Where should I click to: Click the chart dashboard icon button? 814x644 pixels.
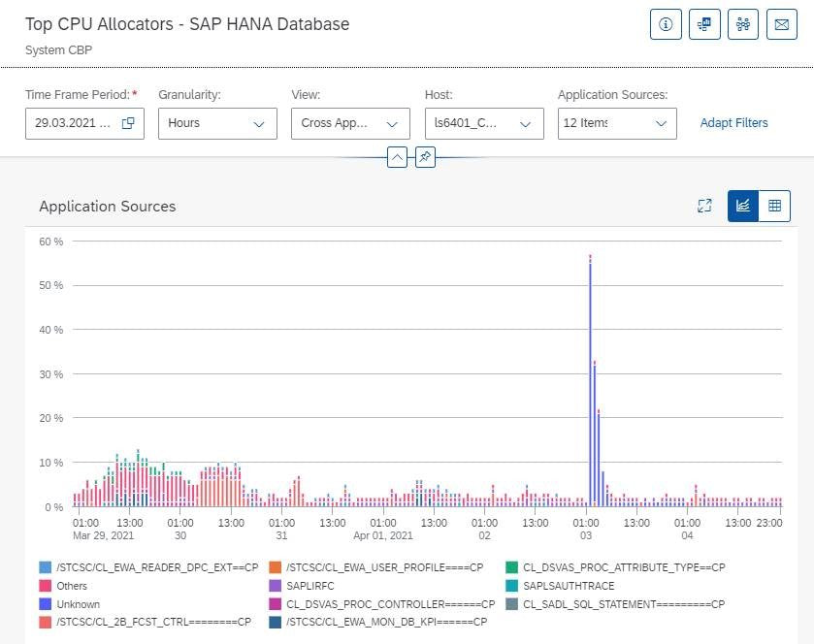[704, 25]
